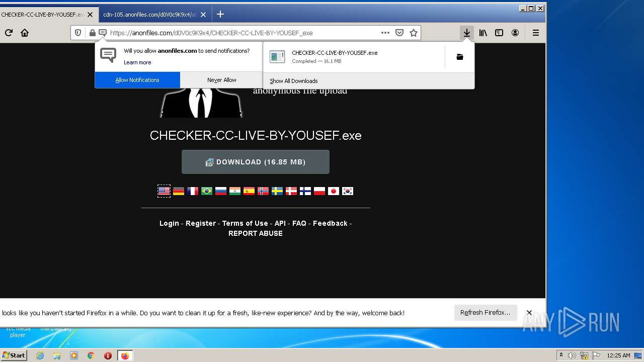The image size is (644, 362).
Task: Select Norwegian flag language
Action: click(263, 191)
